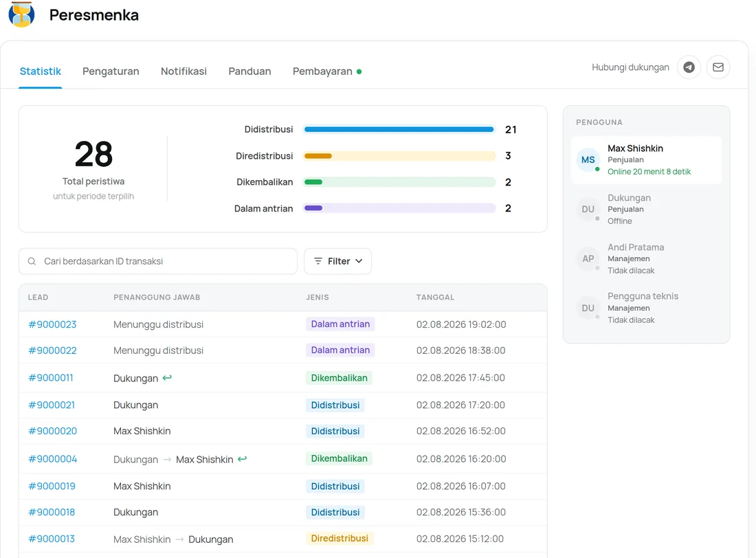This screenshot has height=558, width=756.
Task: Click return arrow icon in #9000011 row
Action: [167, 378]
